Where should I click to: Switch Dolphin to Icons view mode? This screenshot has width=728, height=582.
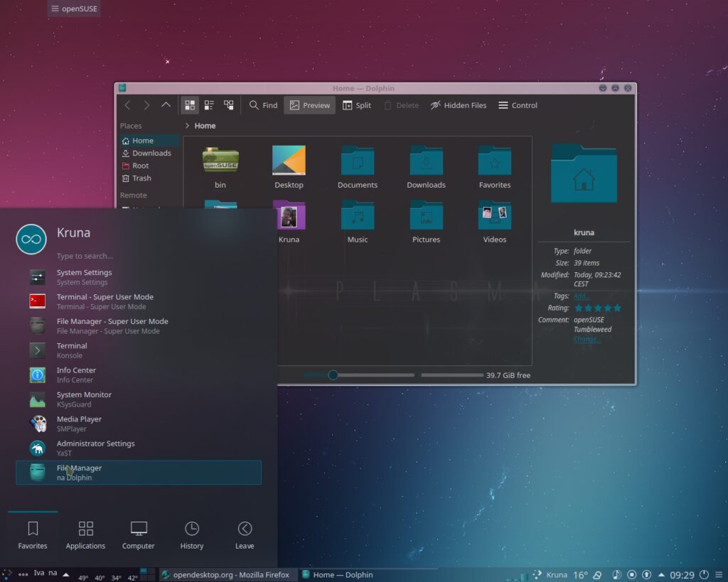(x=190, y=105)
